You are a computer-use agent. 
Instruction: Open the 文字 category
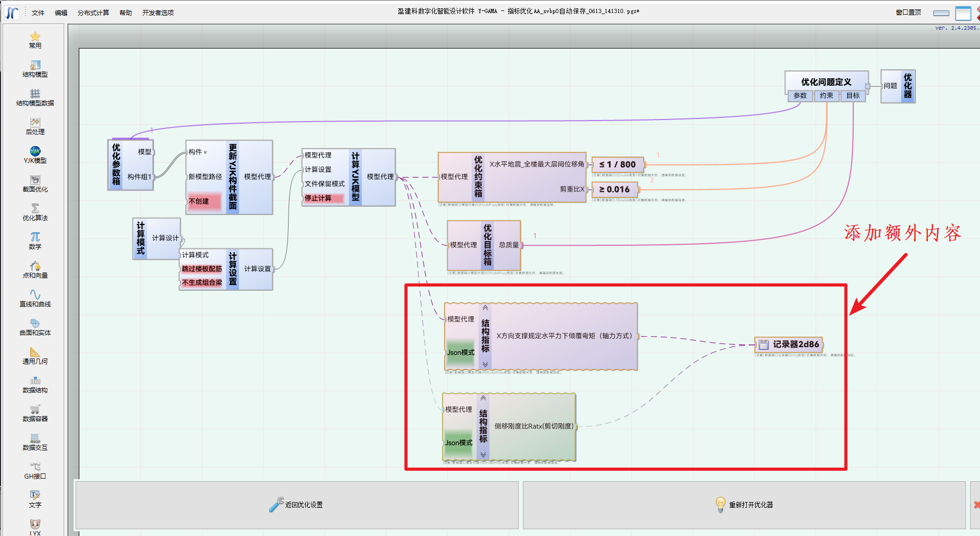click(35, 499)
